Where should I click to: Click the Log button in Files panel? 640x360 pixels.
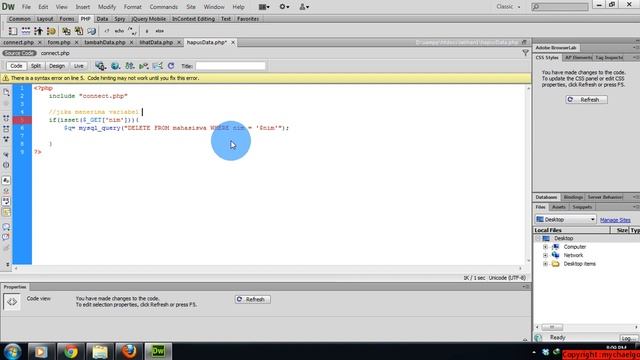coord(628,338)
